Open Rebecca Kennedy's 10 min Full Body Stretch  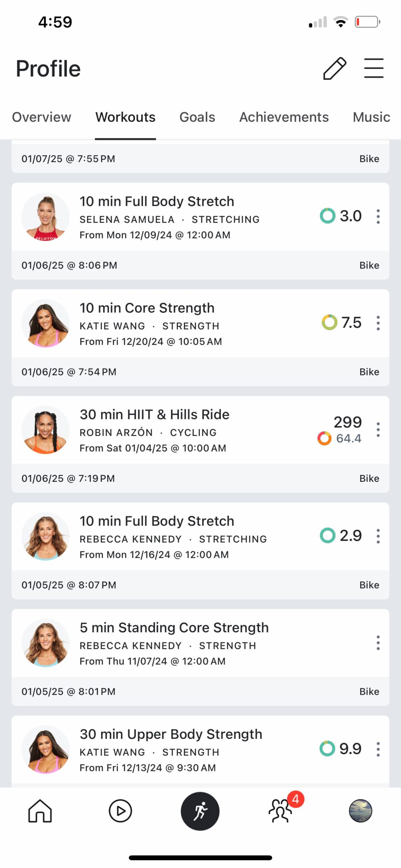click(157, 521)
